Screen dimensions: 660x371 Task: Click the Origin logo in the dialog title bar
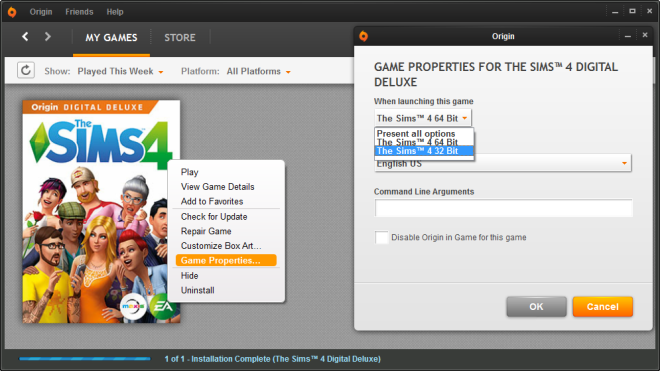[x=364, y=36]
